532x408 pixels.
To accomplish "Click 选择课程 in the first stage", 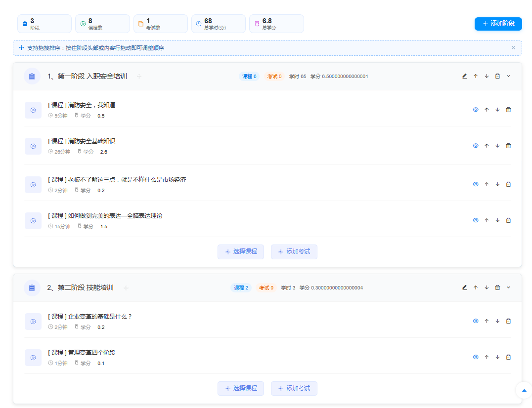I will pyautogui.click(x=241, y=251).
